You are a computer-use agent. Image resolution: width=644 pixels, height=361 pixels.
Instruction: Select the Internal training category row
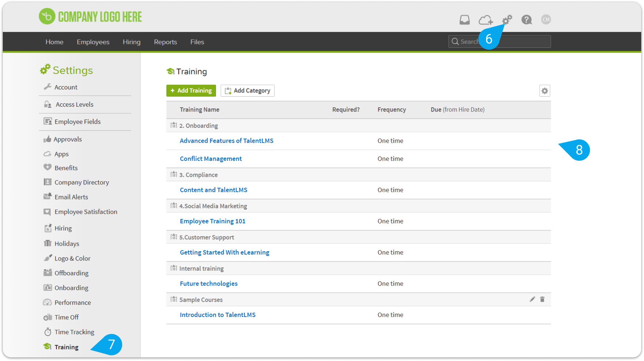point(201,268)
